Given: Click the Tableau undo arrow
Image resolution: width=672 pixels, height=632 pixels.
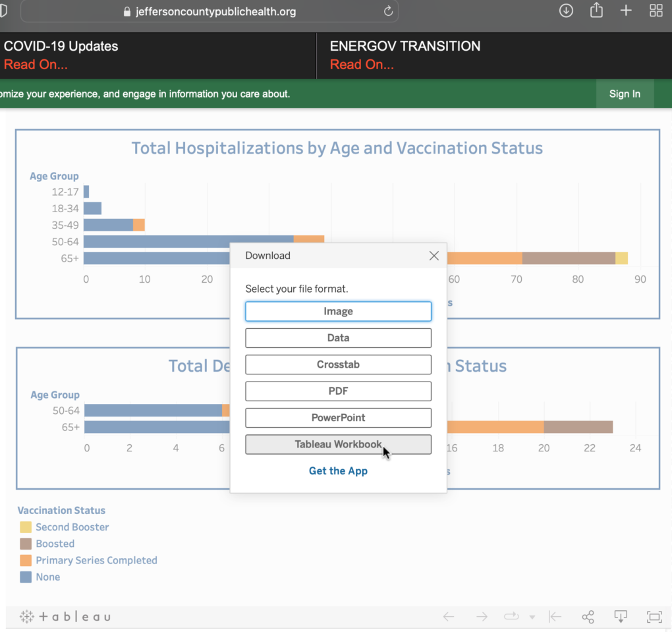Looking at the screenshot, I should point(449,617).
